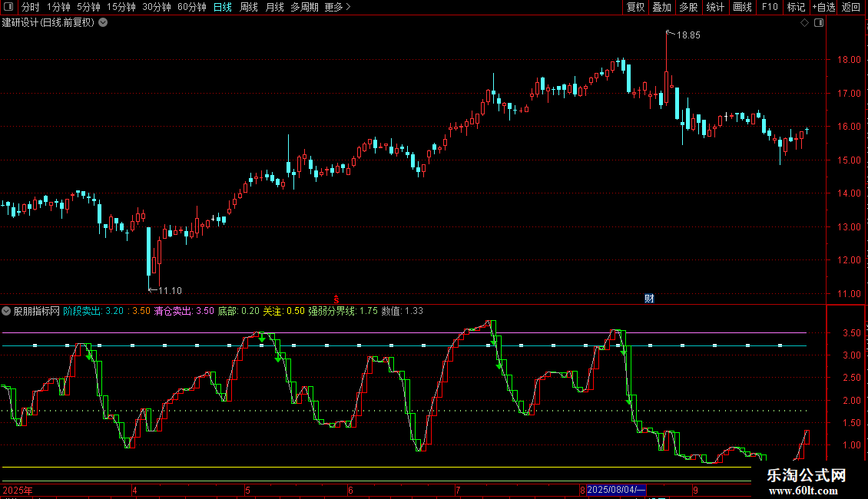Add stock via +自选 button

(x=823, y=7)
